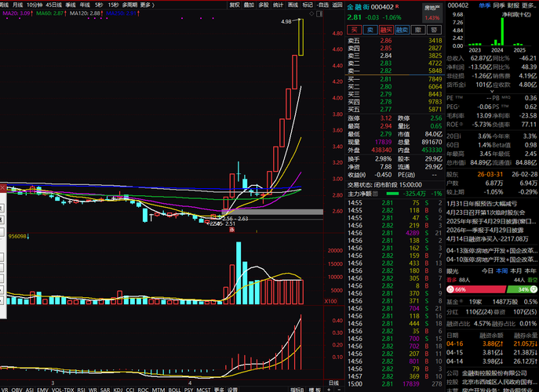The image size is (539, 392).
Task: Click the 融卖 short sell button
Action: [402, 30]
